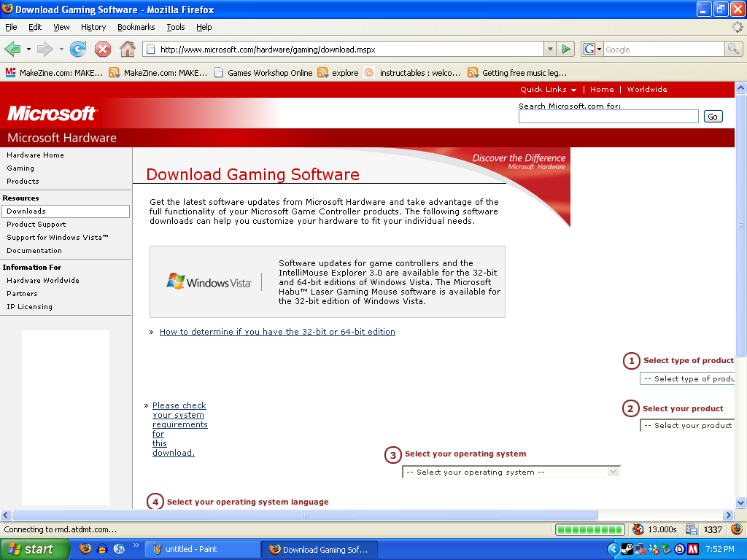Expand the 'Select type of product' dropdown
Viewport: 747px width, 560px height.
(x=687, y=379)
